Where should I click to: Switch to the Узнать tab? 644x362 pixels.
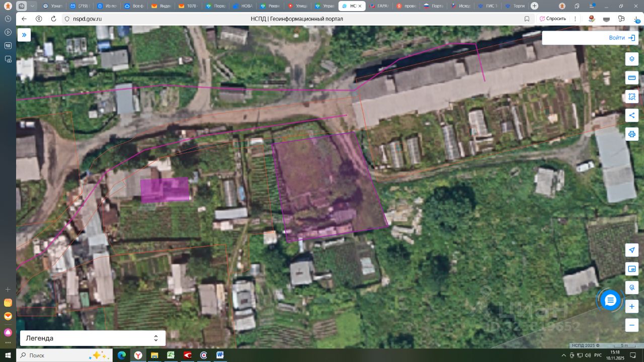(52, 6)
